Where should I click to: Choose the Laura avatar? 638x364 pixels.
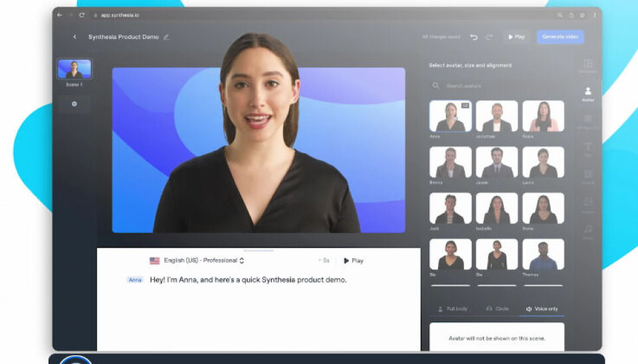pos(543,162)
